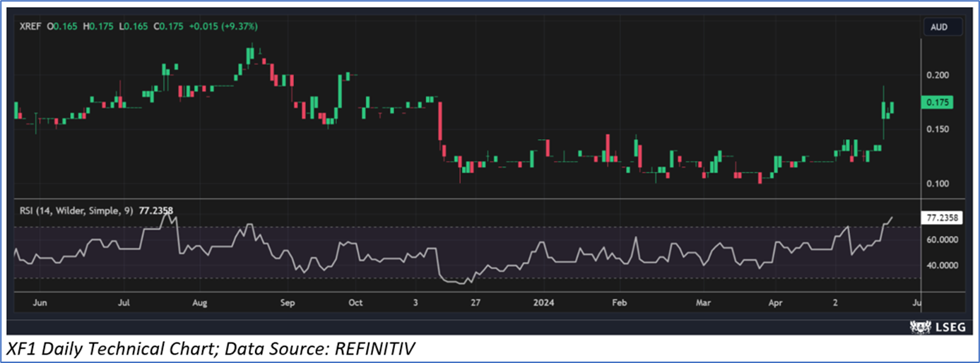The width and height of the screenshot is (980, 363).
Task: Click the Oct label on time axis
Action: point(355,303)
